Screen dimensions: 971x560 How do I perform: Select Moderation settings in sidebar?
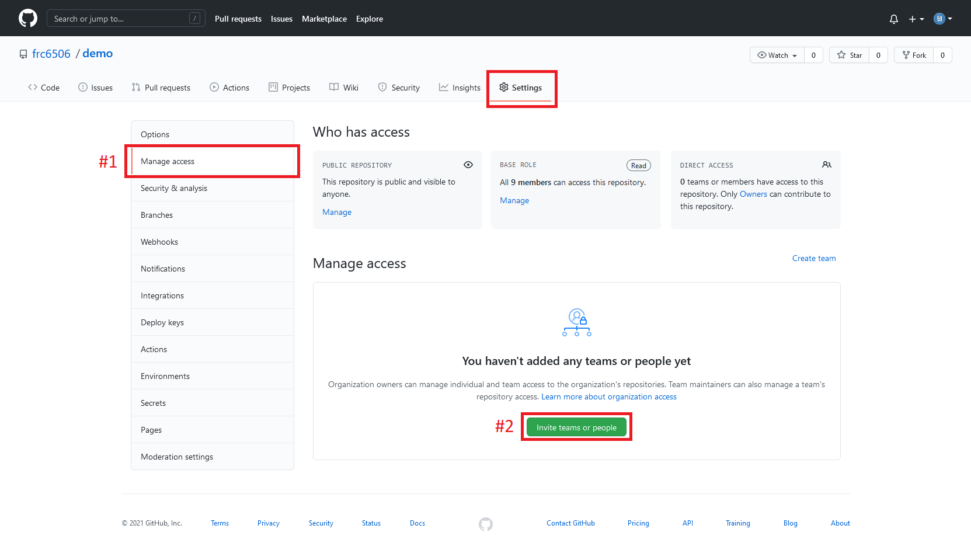(x=213, y=457)
